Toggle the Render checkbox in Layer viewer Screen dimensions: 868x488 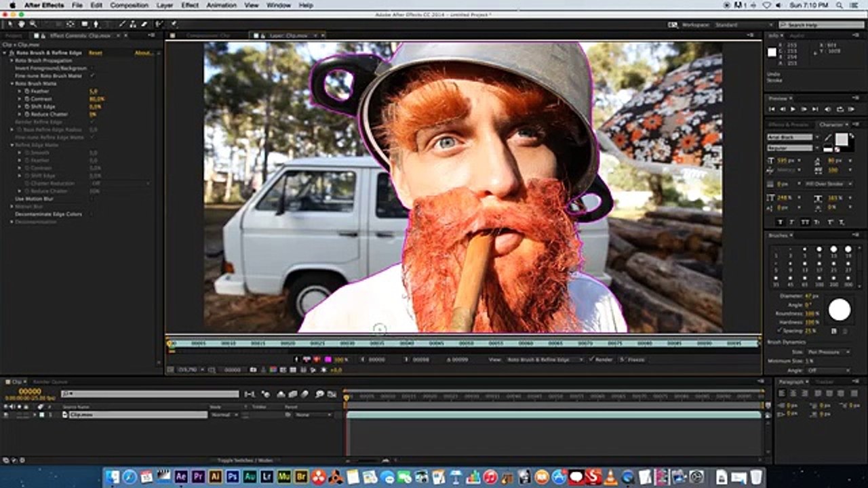(591, 359)
